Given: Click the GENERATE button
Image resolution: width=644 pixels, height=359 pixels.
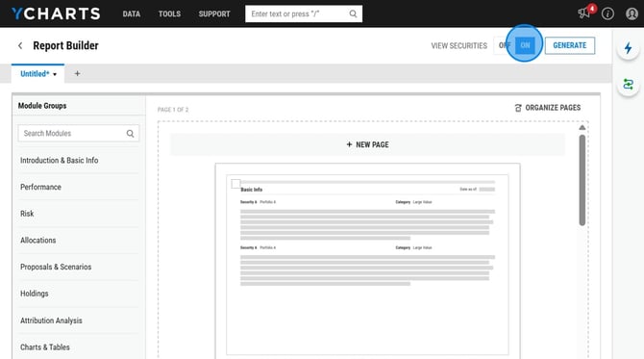Looking at the screenshot, I should coord(570,45).
